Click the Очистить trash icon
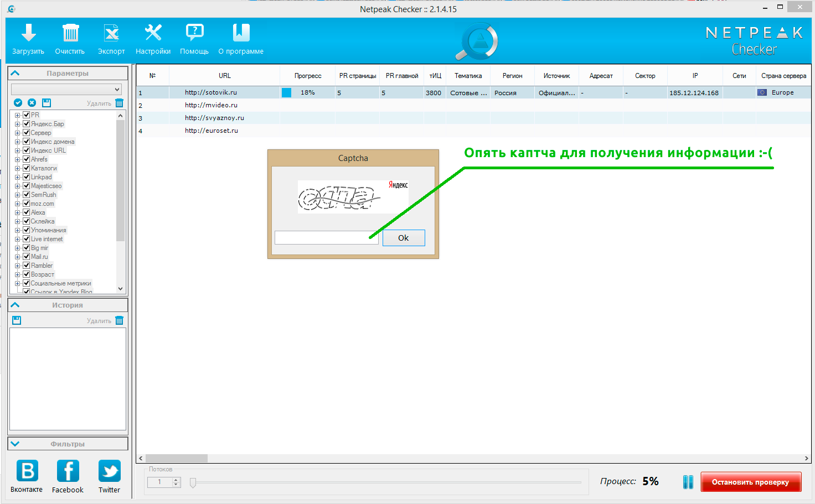This screenshot has width=815, height=504. click(70, 33)
